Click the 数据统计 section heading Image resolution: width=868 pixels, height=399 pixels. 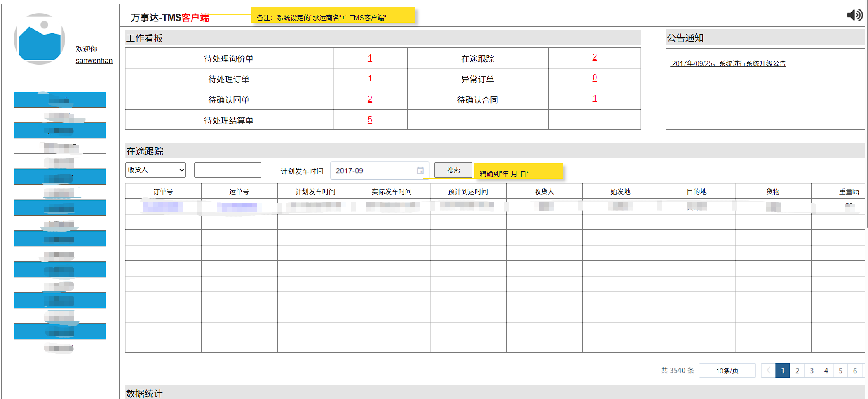[144, 393]
